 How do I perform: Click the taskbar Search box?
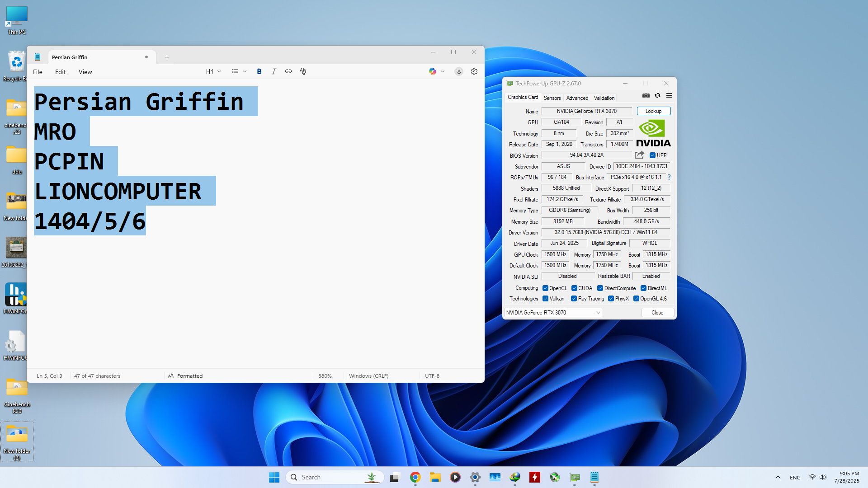pos(335,477)
